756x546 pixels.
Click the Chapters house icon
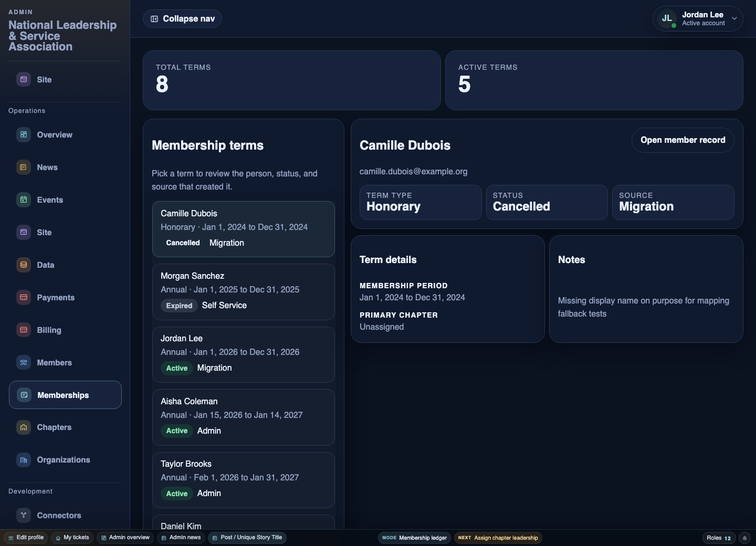coord(24,428)
